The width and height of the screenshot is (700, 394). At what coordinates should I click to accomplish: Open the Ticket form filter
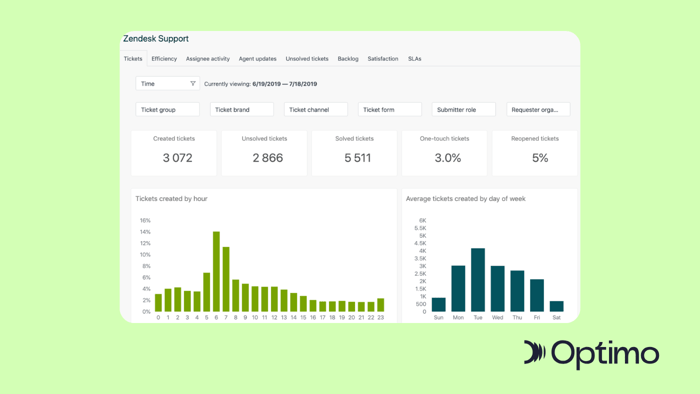(390, 109)
